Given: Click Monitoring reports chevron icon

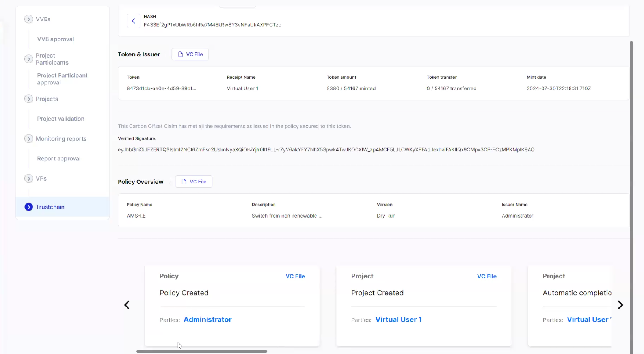Looking at the screenshot, I should [29, 139].
